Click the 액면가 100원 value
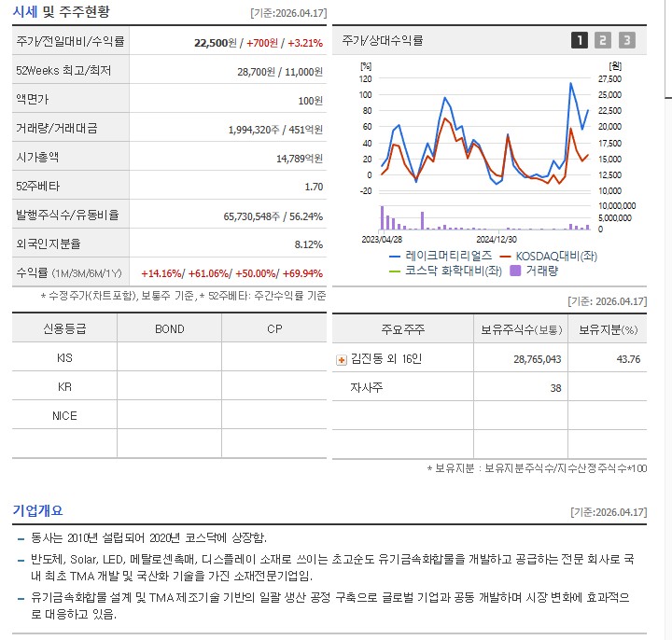 tap(310, 101)
